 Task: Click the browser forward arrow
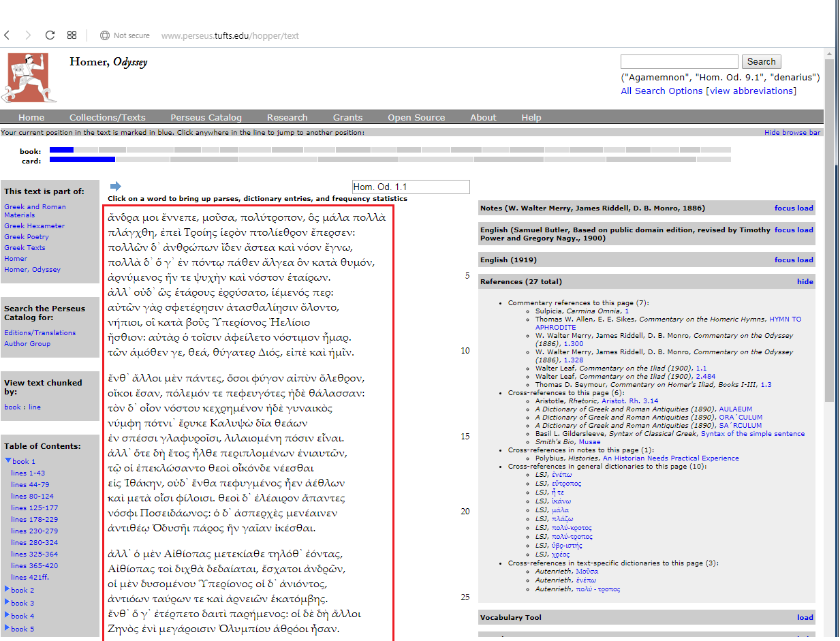click(28, 35)
